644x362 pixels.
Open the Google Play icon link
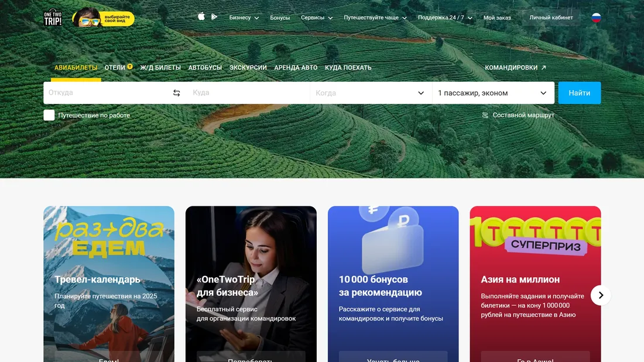click(214, 17)
